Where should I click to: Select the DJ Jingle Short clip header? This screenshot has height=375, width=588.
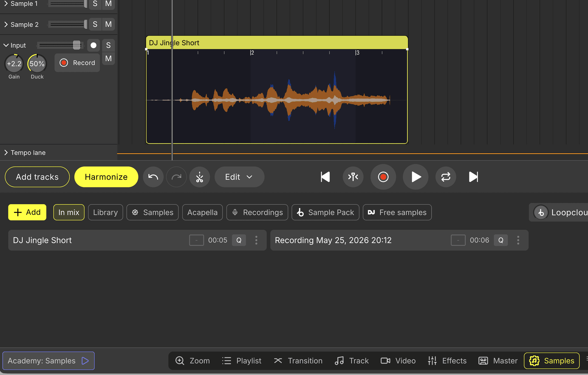point(277,43)
